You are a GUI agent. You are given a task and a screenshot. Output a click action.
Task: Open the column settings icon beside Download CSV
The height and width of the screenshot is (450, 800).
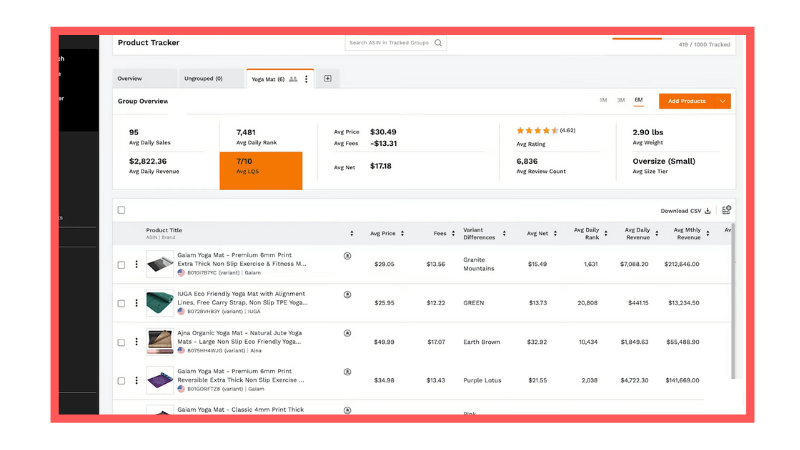coord(726,210)
